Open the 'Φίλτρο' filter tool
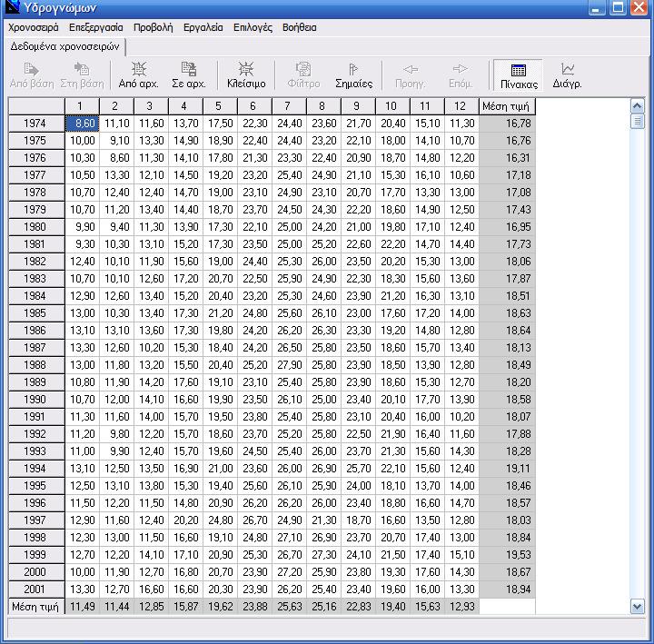 [x=303, y=75]
